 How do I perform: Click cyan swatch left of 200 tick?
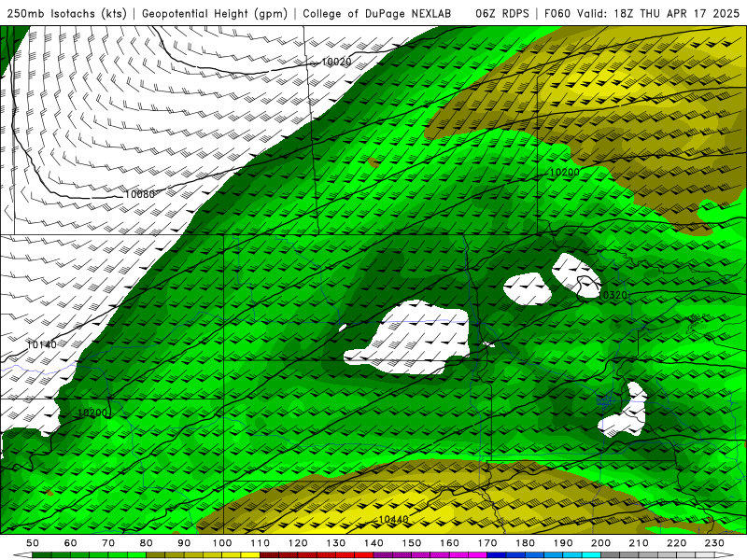click(x=592, y=555)
